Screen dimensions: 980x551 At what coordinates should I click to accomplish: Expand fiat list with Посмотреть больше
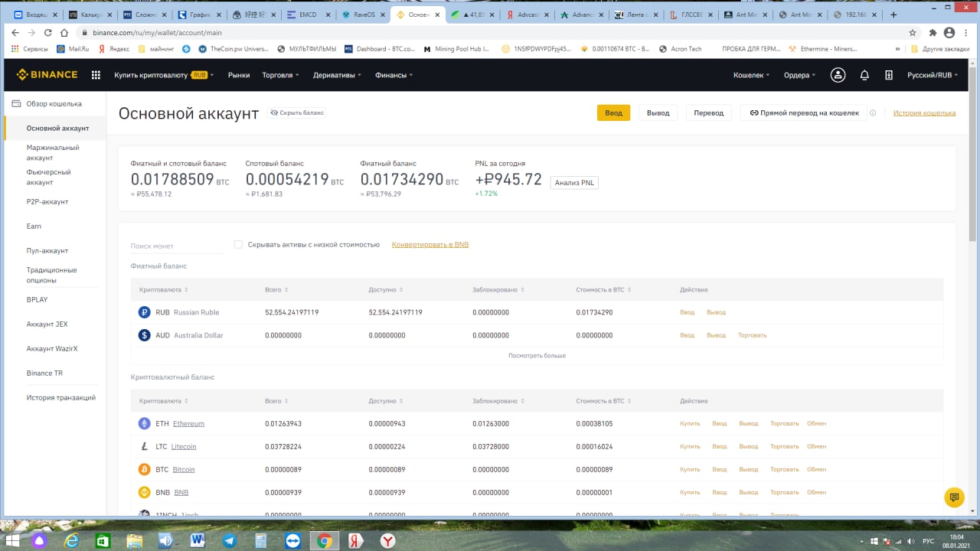click(x=537, y=355)
